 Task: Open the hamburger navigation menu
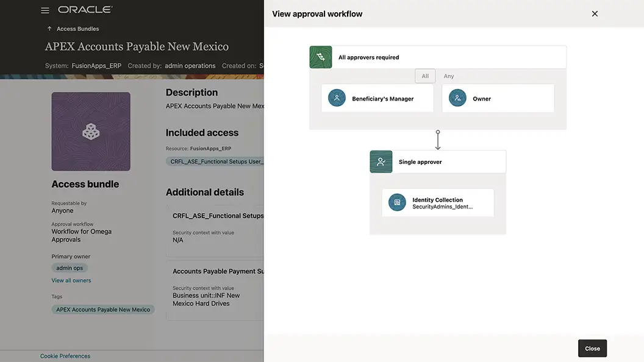point(45,10)
